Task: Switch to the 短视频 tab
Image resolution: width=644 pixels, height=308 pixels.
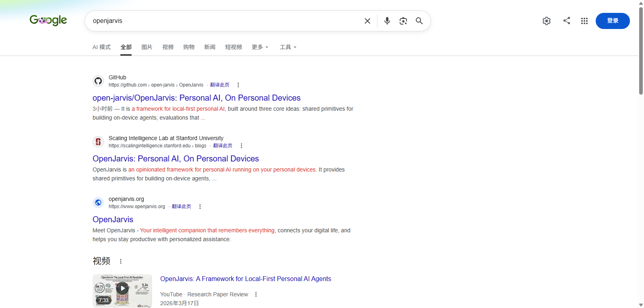Action: 233,47
